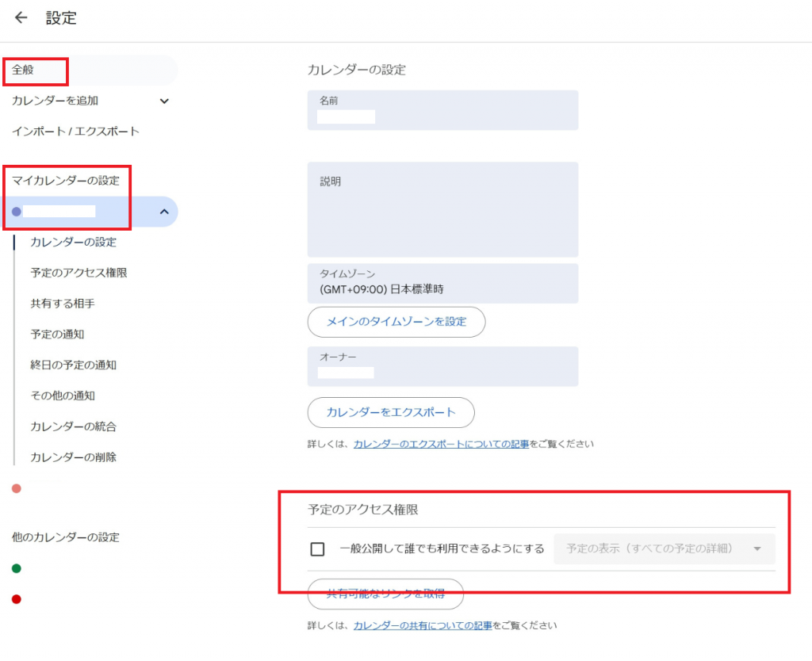The image size is (812, 661).
Task: Jump to カレンダーの設定 subsection
Action: pyautogui.click(x=74, y=243)
